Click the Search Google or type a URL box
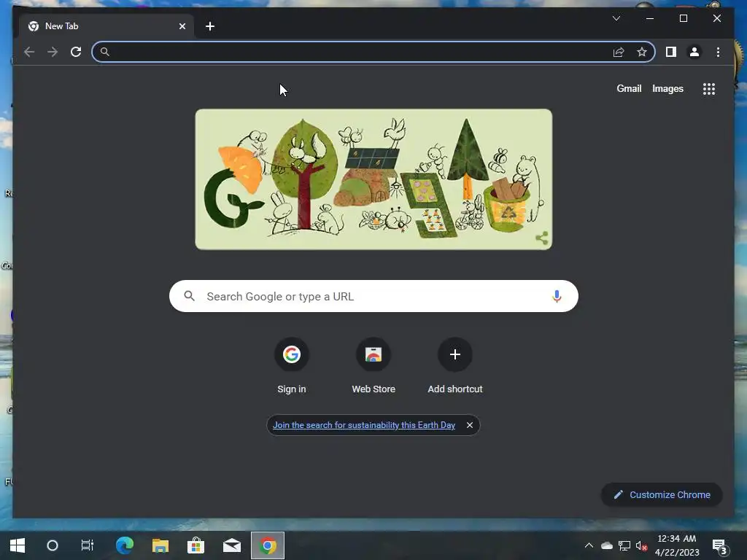Viewport: 747px width, 560px height. tap(373, 296)
